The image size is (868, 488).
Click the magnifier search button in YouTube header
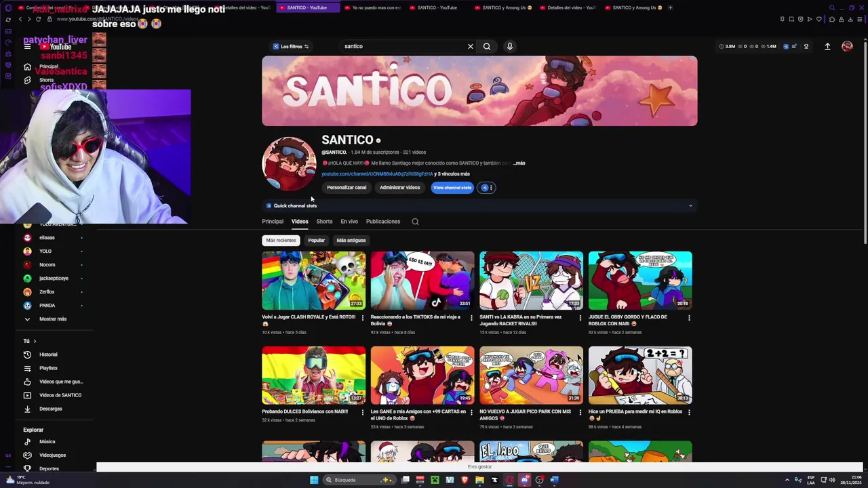(486, 46)
